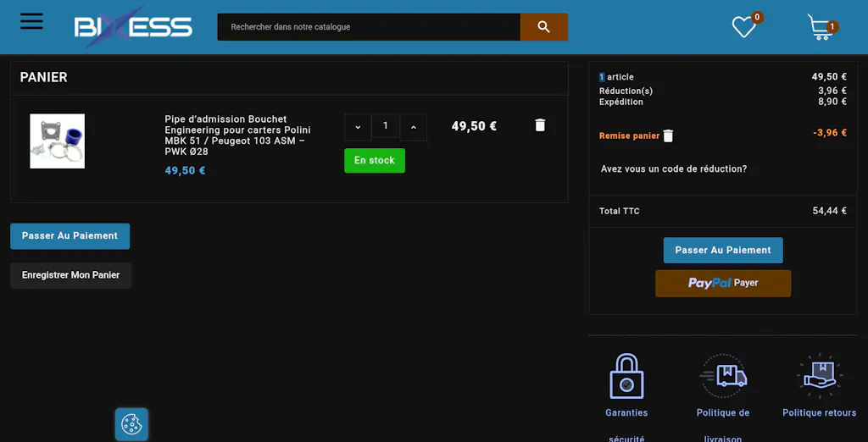Viewport: 868px width, 442px height.
Task: Remove the Remise panier discount
Action: point(668,136)
